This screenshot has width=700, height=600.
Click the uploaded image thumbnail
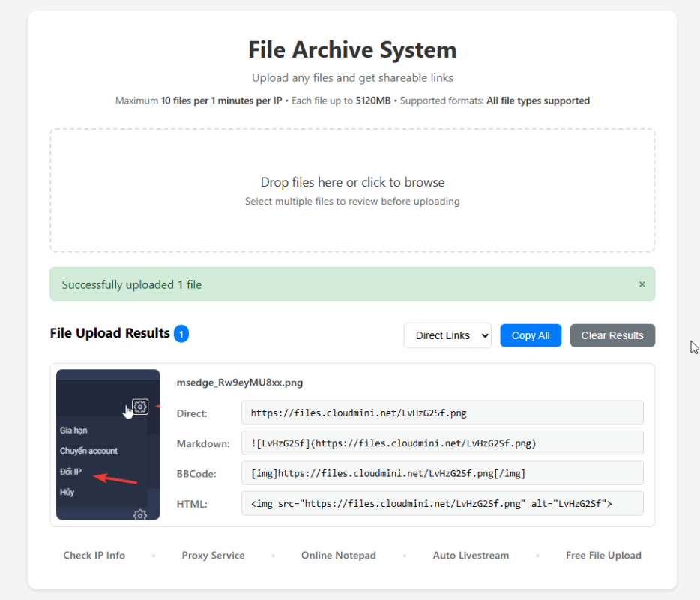click(107, 442)
